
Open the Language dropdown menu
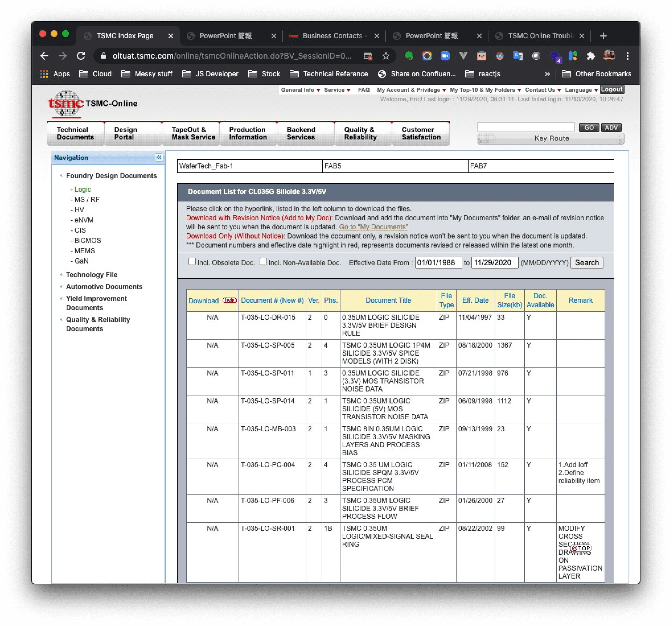(x=581, y=90)
